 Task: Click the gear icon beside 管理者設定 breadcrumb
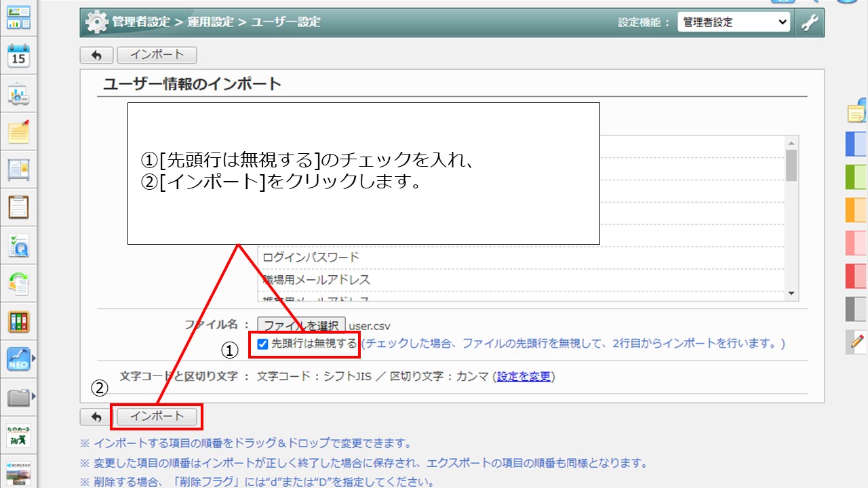[x=97, y=22]
